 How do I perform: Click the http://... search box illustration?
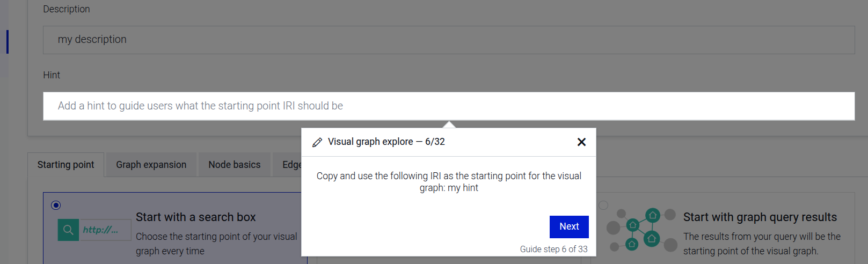(105, 230)
